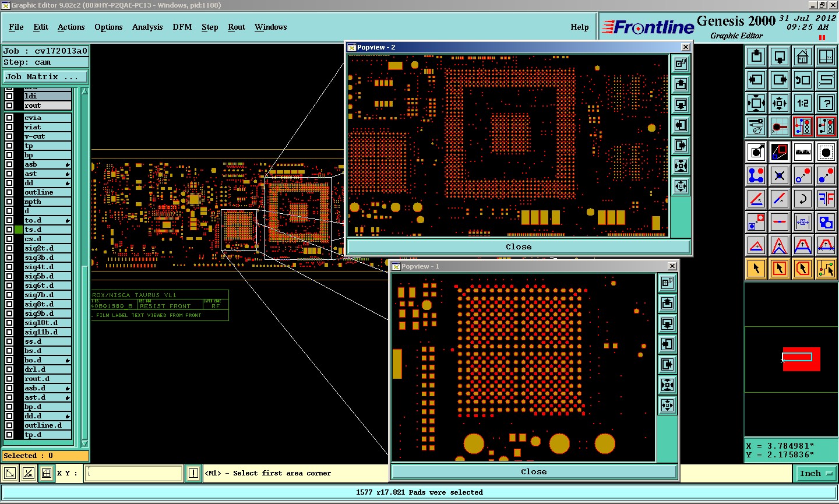Open the tools and palette settings icon
Screen dimensions: 839x504
pyautogui.click(x=756, y=126)
